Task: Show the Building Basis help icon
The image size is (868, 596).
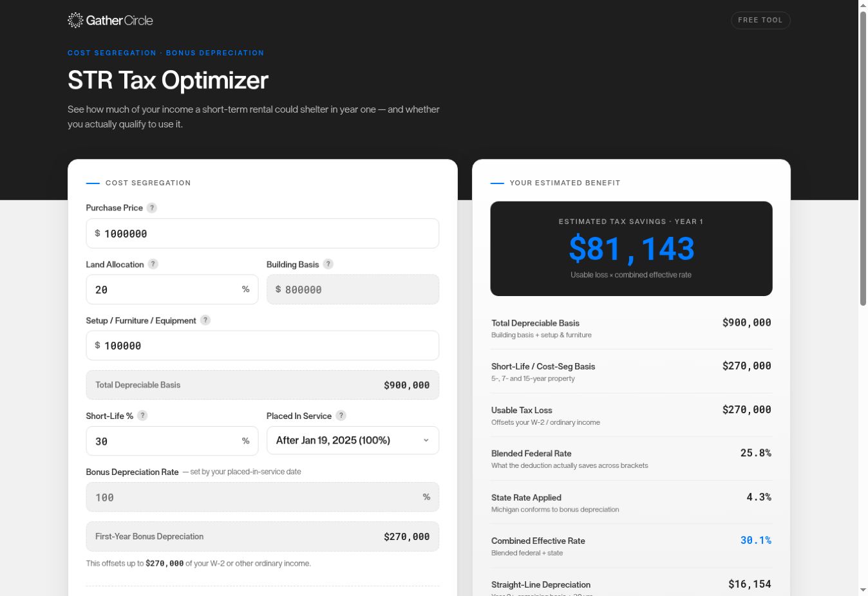Action: (x=328, y=264)
